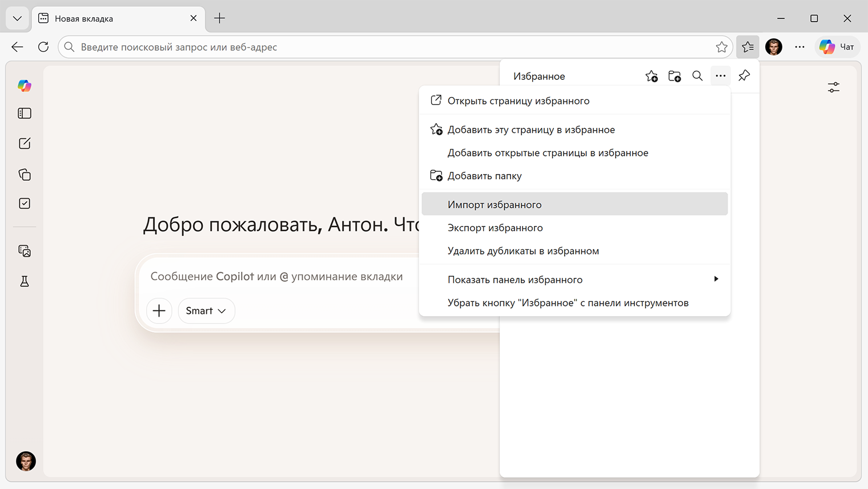Click the search query input field
Screen dimensions: 868x489
pyautogui.click(x=343, y=47)
